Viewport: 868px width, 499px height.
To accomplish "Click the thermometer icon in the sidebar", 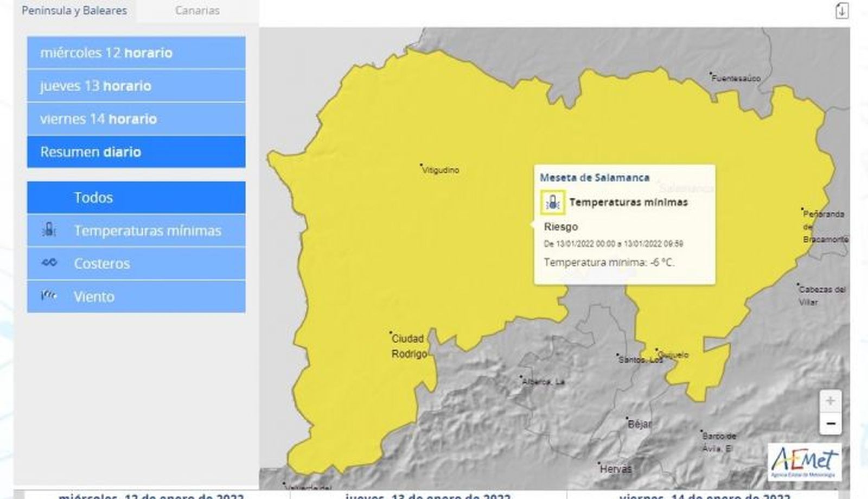I will tap(49, 230).
